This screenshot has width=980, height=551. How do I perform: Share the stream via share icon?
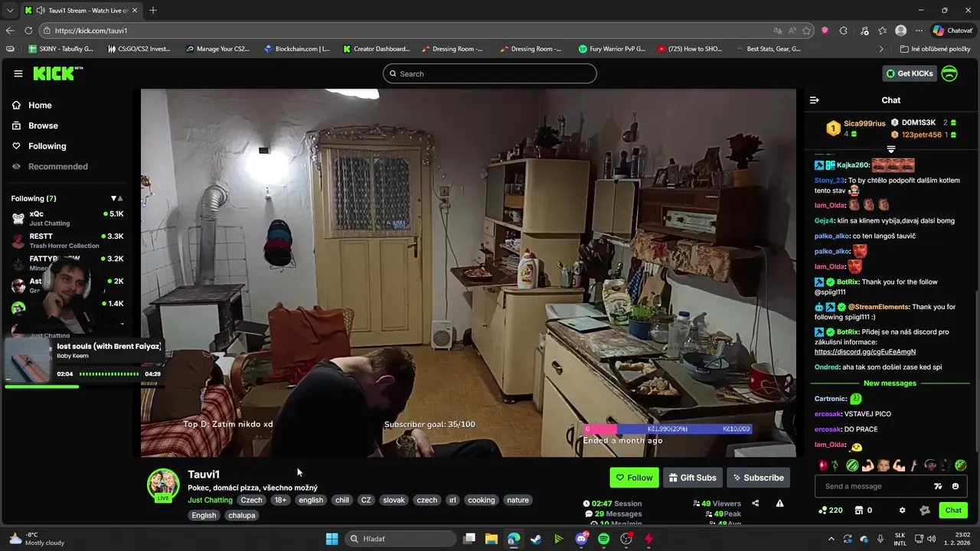pos(756,504)
